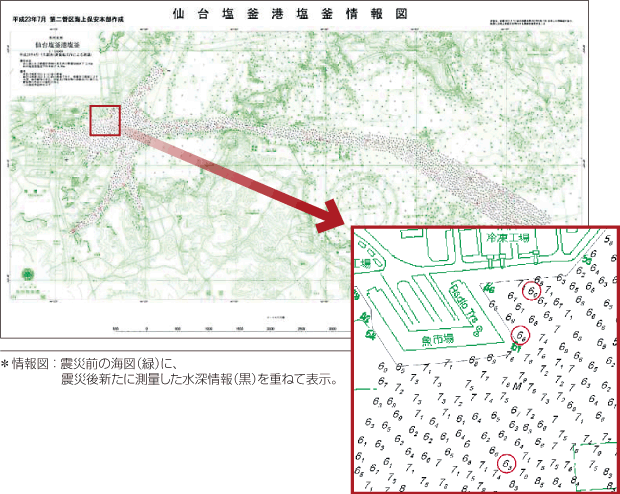The width and height of the screenshot is (620, 494).
Task: Click the middle red-circled depth near 魚市場
Action: point(519,334)
